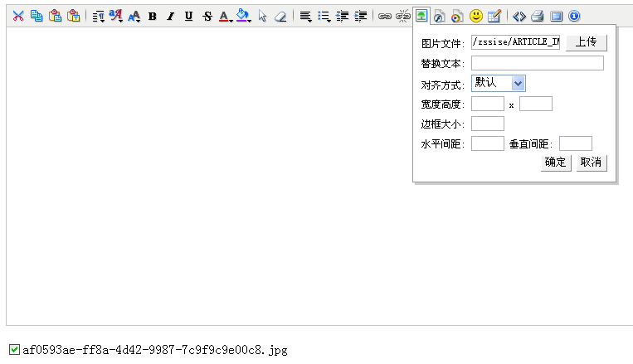Click the print icon

tap(538, 16)
